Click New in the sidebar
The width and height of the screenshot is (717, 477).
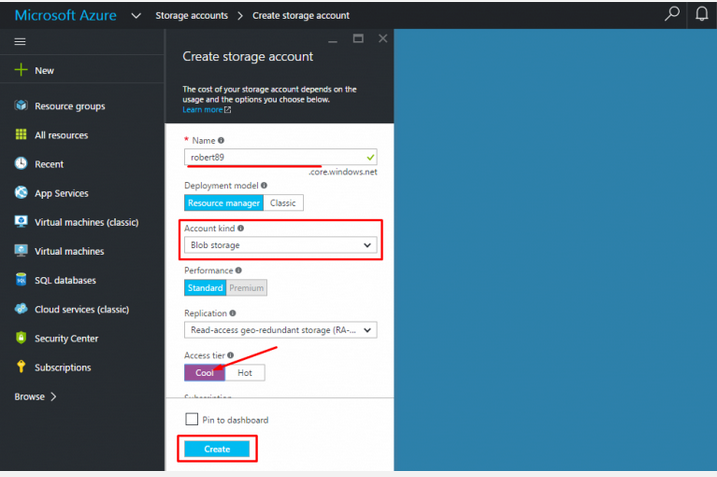tap(44, 70)
